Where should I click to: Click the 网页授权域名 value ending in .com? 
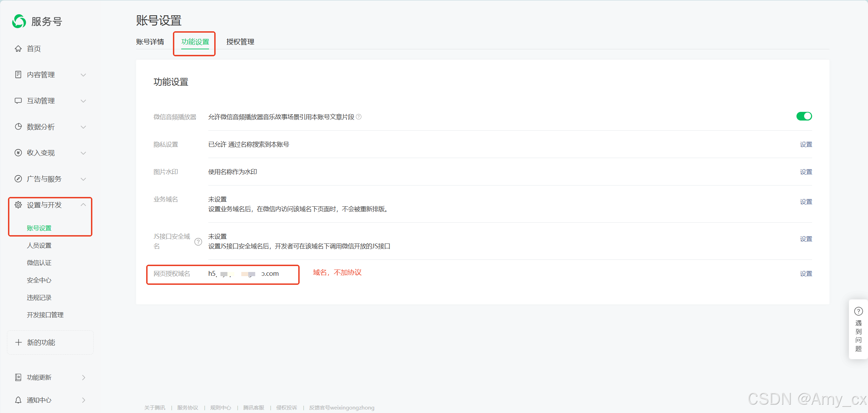point(243,274)
